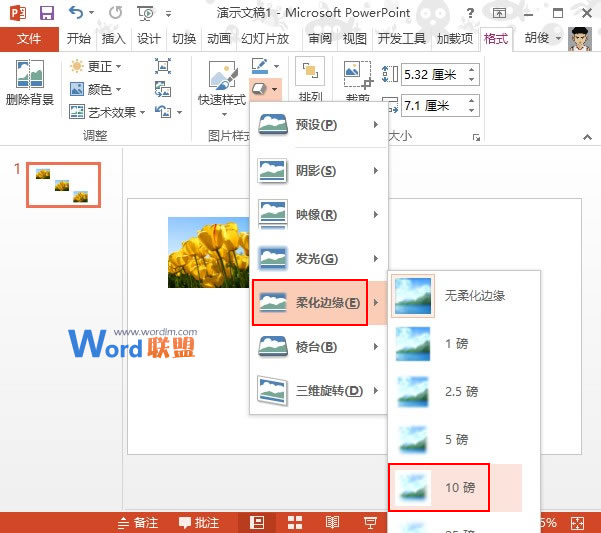Click the Picture Effects button
Viewport: 601px width, 533px height.
click(265, 89)
